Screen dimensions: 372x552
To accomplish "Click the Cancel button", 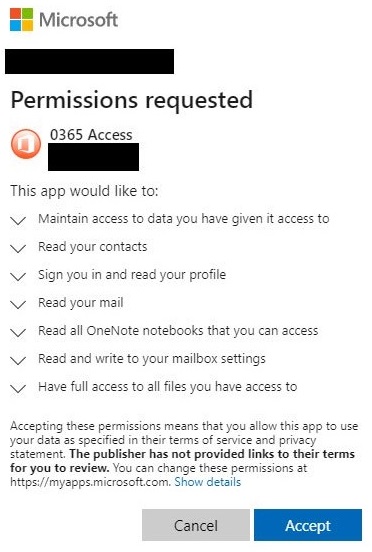I will pyautogui.click(x=196, y=525).
